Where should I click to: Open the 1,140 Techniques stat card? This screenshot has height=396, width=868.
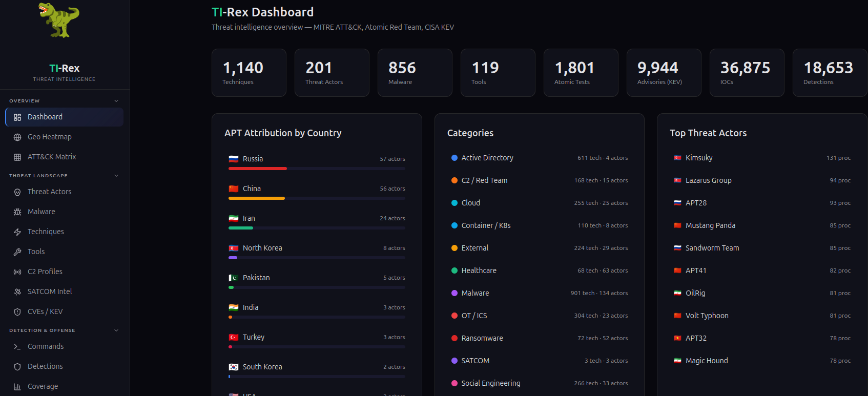(x=249, y=73)
